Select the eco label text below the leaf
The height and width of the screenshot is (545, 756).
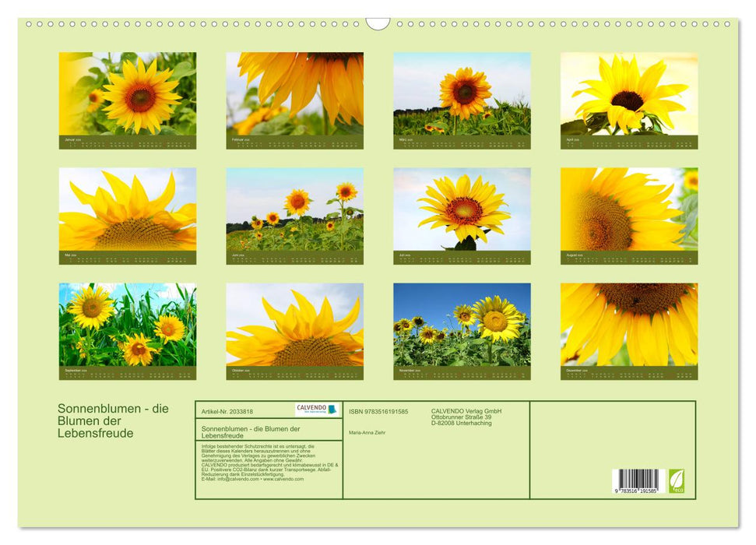(x=677, y=490)
